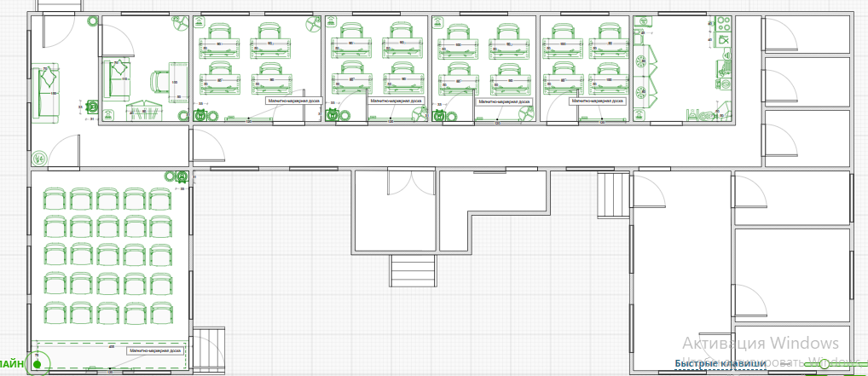The height and width of the screenshot is (376, 868).
Task: Select the green bin symbol outside the office wall
Action: pos(93,107)
